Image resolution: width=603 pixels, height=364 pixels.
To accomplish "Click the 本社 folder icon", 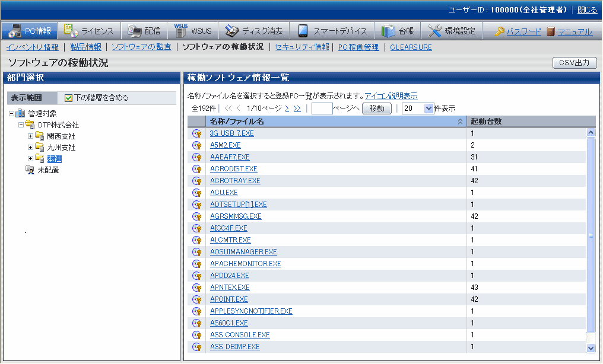I will pos(40,159).
